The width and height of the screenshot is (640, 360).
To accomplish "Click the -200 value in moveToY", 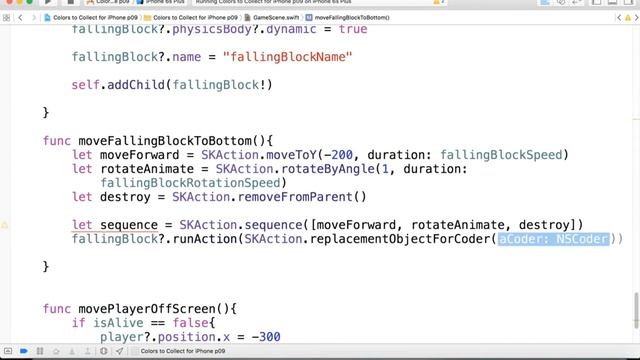I will tap(338, 155).
